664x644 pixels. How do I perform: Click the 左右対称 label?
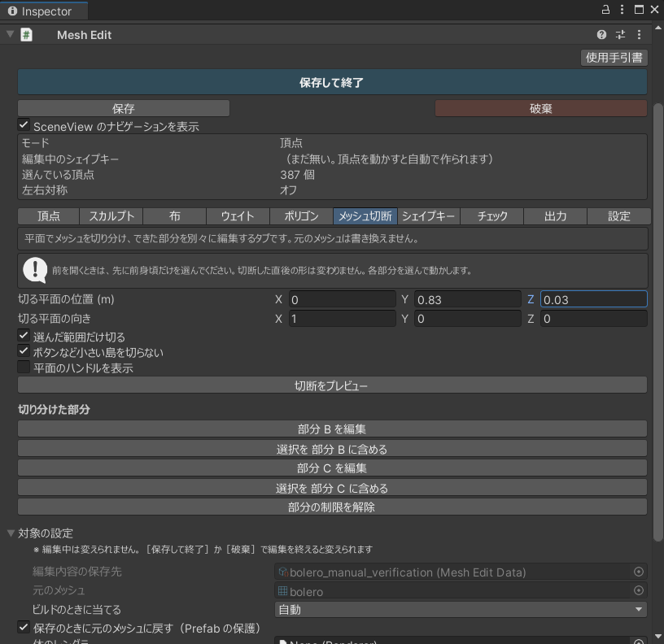[x=45, y=190]
